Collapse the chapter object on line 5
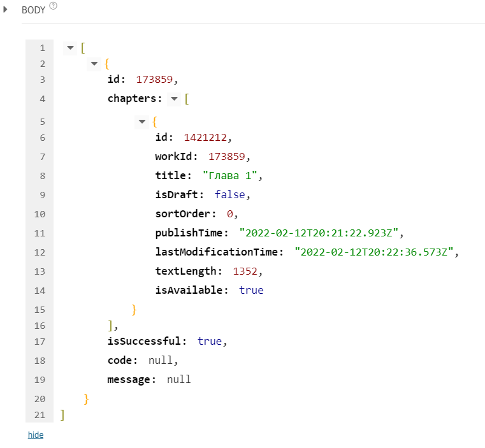Image resolution: width=485 pixels, height=448 pixels. 142,121
